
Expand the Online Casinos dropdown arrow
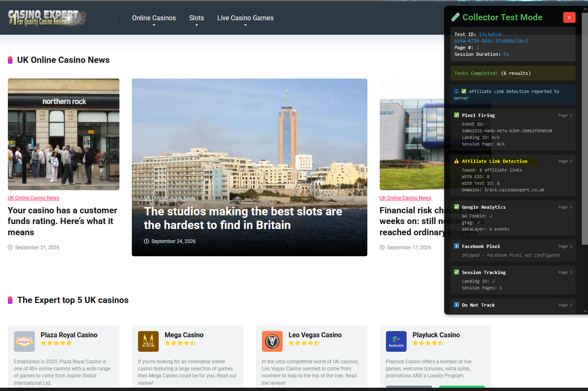click(x=154, y=25)
